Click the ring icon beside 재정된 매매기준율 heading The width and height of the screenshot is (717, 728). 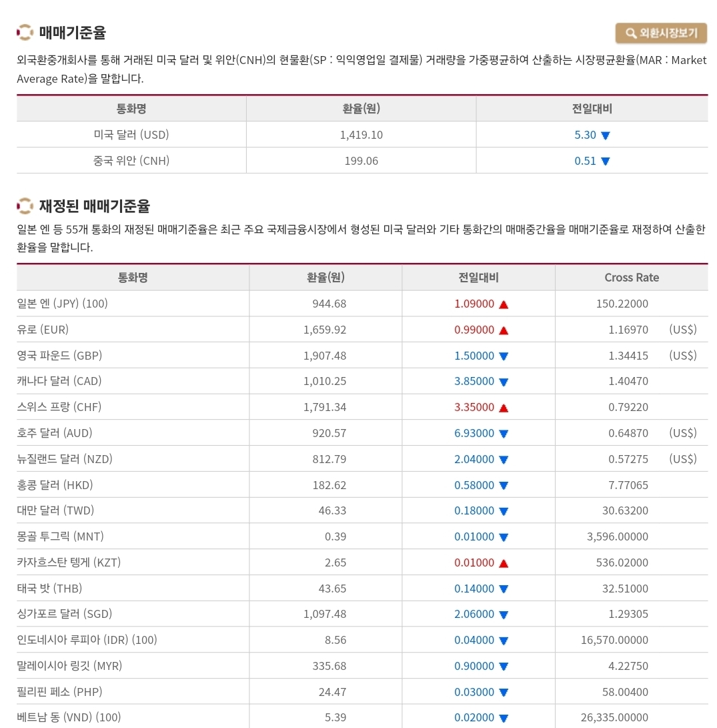(25, 206)
